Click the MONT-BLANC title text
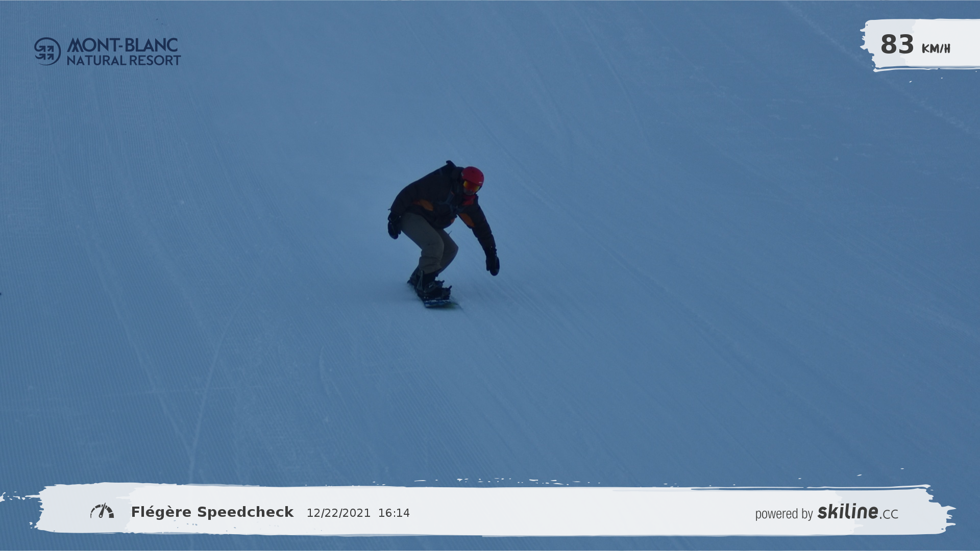980x551 pixels. pos(122,45)
